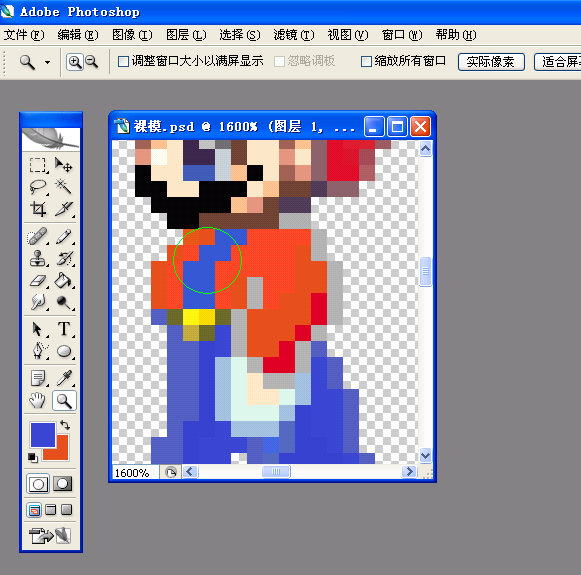The image size is (581, 575).
Task: Maximize the 裸模.psd document window
Action: tap(397, 127)
